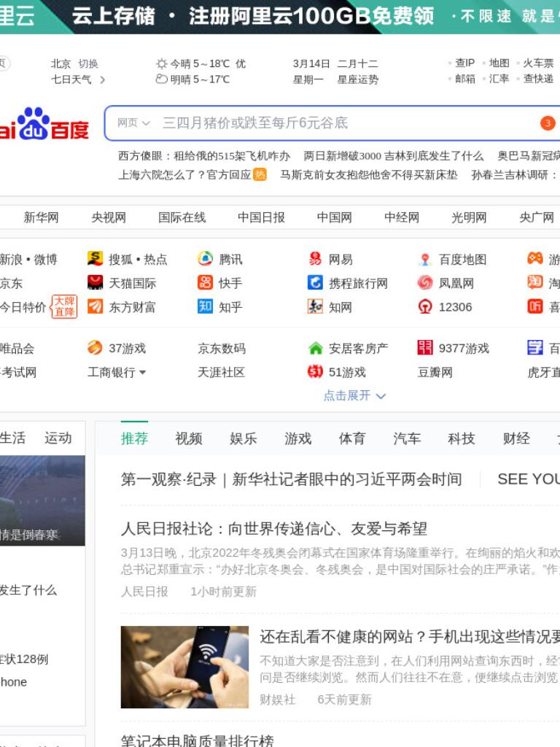Click the cloudy weather icon for tomorrow

point(162,79)
